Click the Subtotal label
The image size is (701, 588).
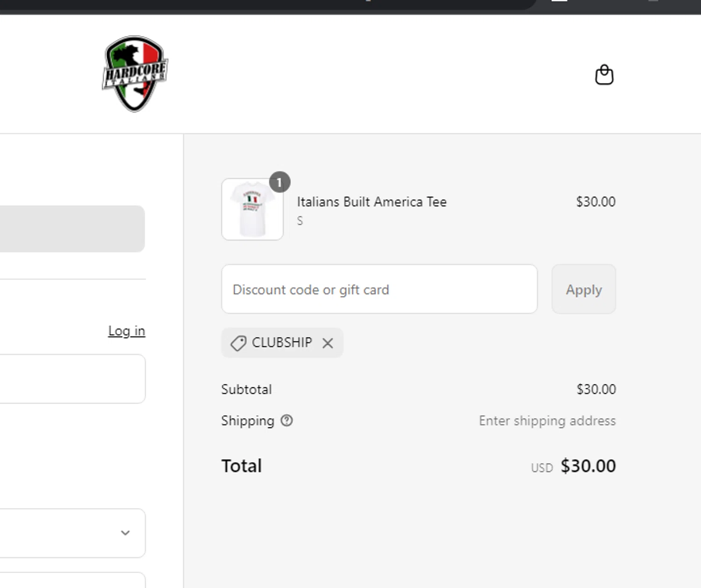point(246,390)
